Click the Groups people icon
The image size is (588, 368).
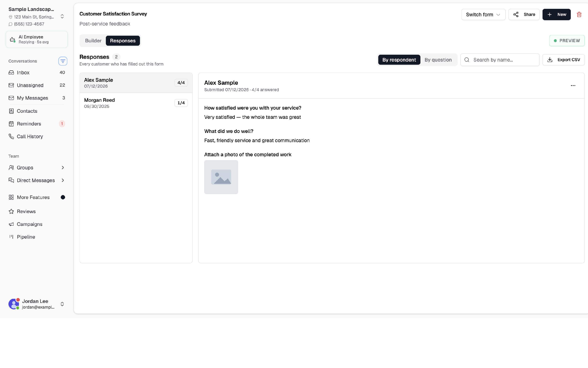[x=11, y=167]
